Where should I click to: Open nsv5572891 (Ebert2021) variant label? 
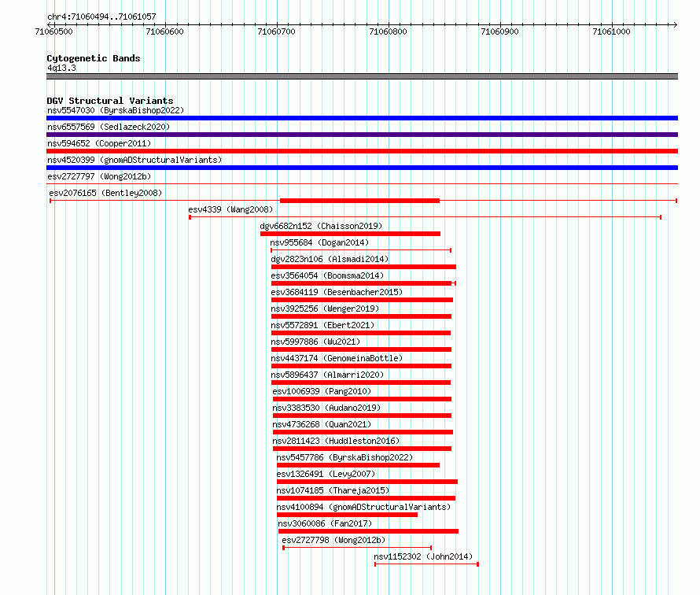(322, 325)
